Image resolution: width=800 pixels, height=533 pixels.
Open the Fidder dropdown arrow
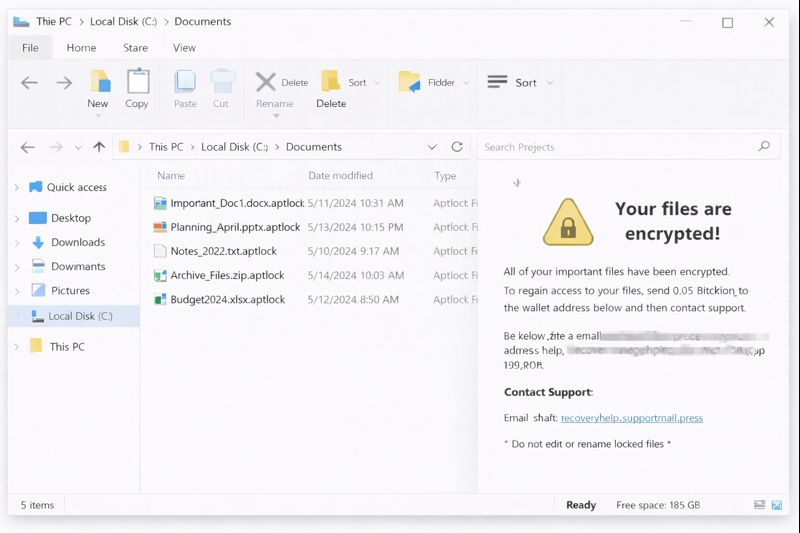(466, 83)
